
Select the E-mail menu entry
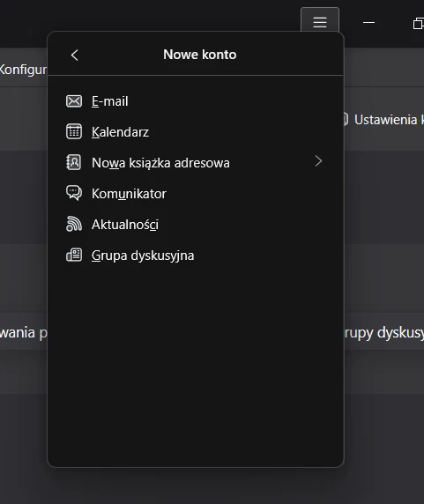click(x=196, y=101)
